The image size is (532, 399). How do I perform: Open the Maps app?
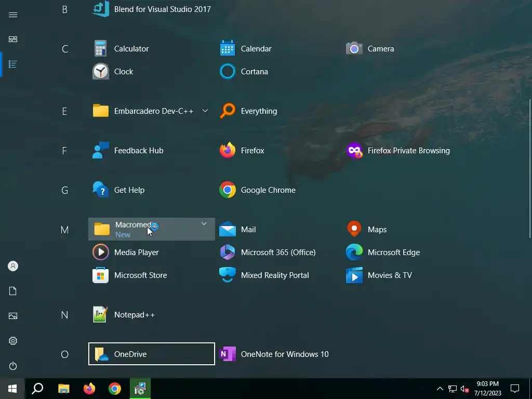pyautogui.click(x=405, y=229)
